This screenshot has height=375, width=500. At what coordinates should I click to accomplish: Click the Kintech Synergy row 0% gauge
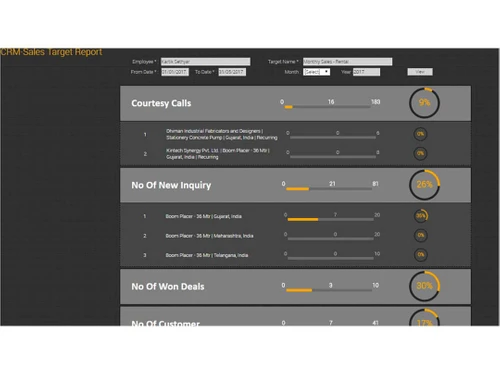421,153
